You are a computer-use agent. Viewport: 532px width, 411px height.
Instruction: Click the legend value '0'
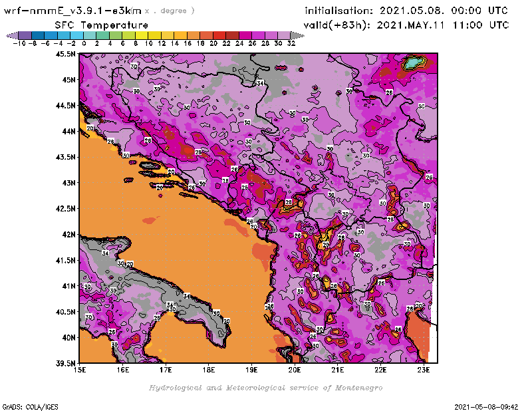point(84,43)
